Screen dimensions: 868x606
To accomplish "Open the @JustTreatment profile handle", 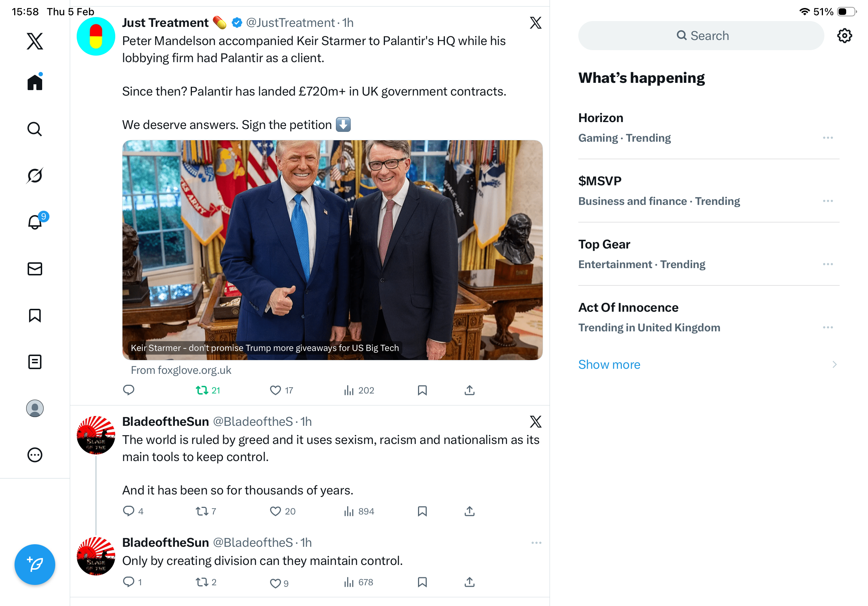I will coord(290,23).
